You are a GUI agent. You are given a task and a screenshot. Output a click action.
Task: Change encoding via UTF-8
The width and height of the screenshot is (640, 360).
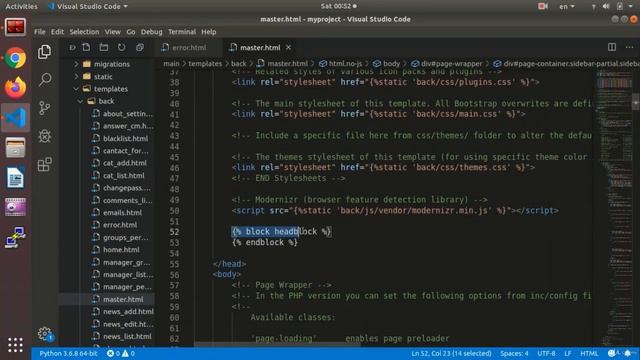pyautogui.click(x=546, y=353)
